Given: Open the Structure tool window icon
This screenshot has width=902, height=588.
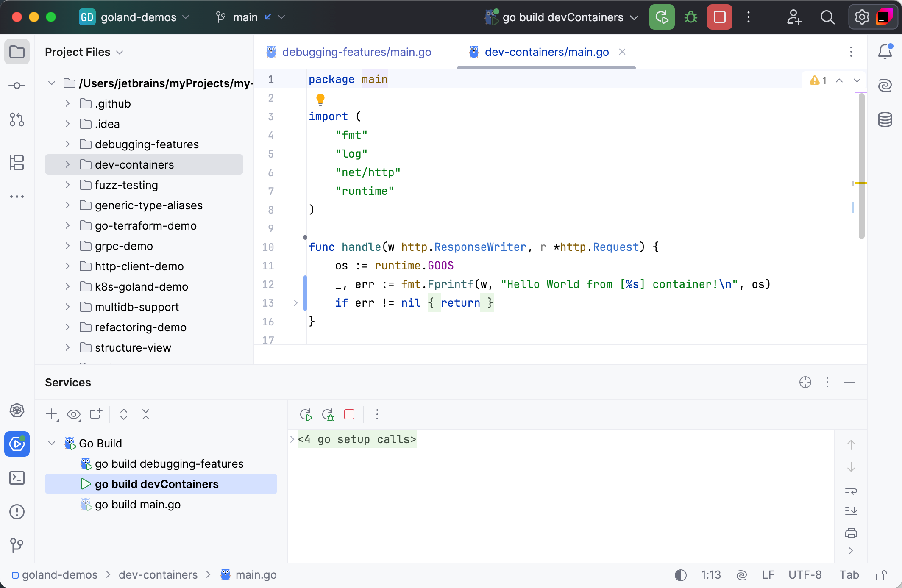Looking at the screenshot, I should (17, 163).
